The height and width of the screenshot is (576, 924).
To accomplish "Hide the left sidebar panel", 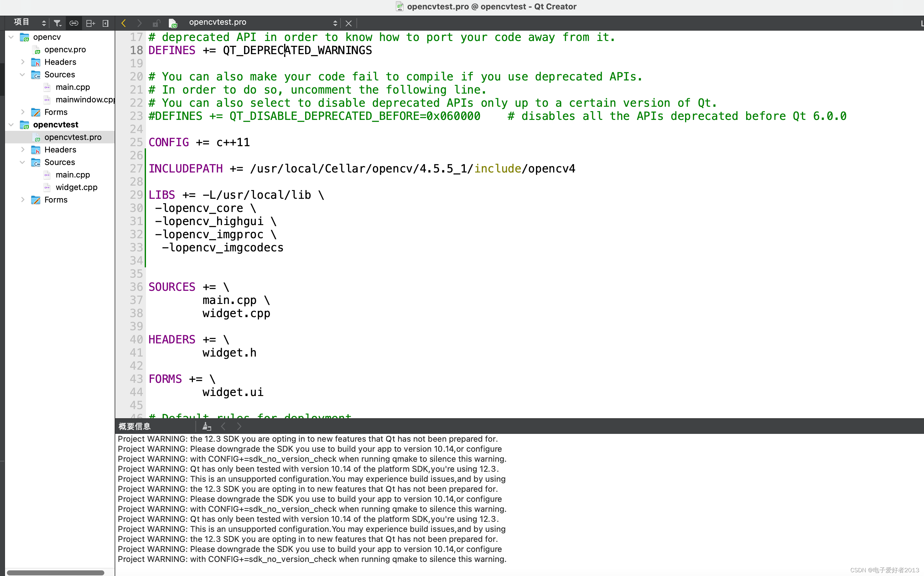I will 106,23.
